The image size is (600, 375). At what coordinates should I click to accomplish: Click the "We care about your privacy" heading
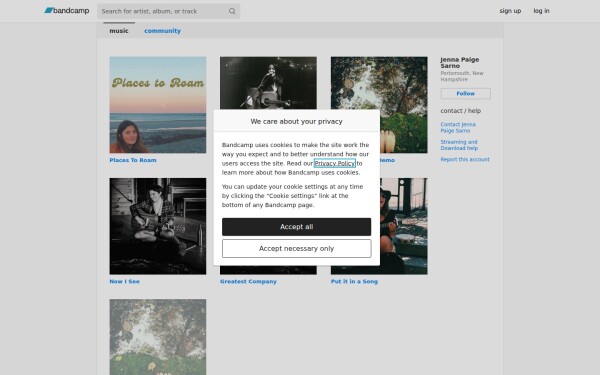point(296,121)
